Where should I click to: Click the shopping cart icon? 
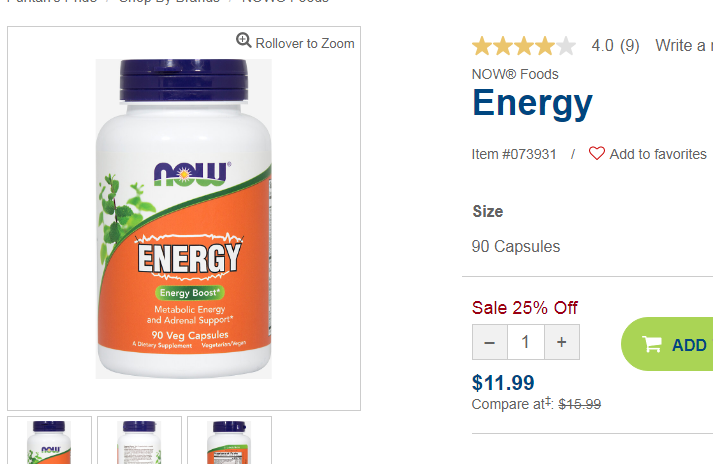652,344
